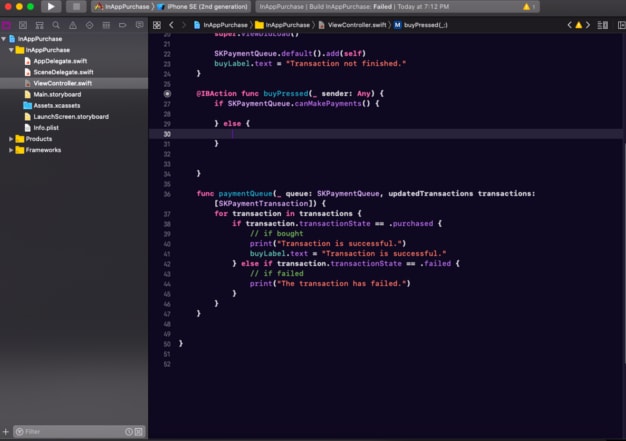
Task: Open the Breakpoint navigator
Action: click(123, 26)
